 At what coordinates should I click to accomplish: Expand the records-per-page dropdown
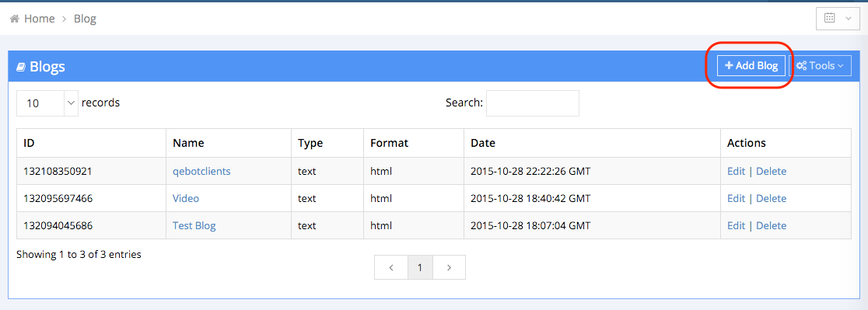click(47, 103)
